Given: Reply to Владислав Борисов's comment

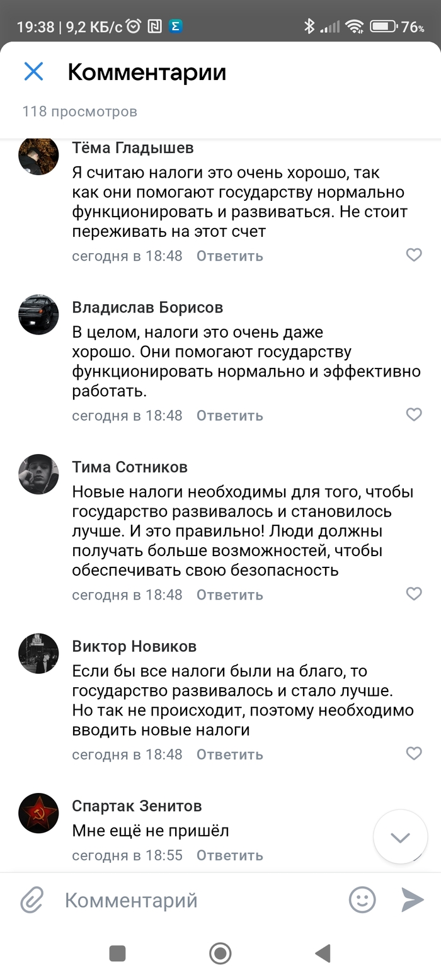Looking at the screenshot, I should (229, 416).
